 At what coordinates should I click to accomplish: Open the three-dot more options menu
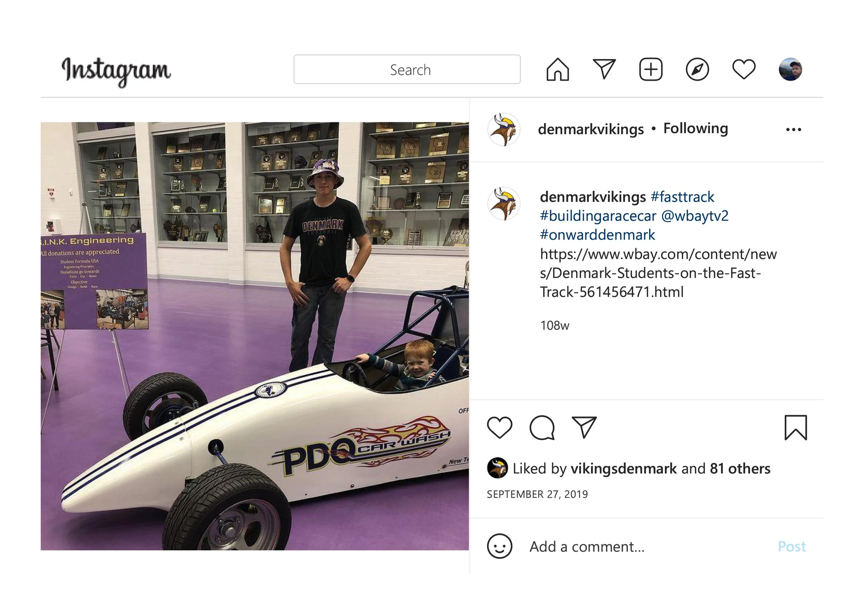[793, 129]
